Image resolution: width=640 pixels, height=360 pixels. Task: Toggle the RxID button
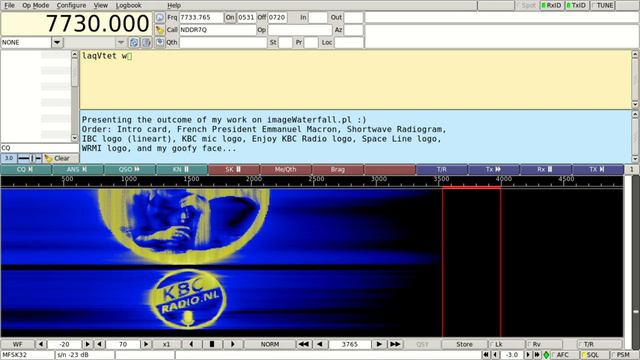tap(551, 5)
